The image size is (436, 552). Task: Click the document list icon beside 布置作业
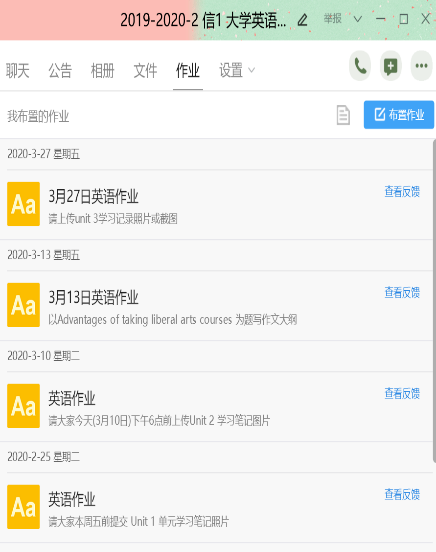point(343,115)
